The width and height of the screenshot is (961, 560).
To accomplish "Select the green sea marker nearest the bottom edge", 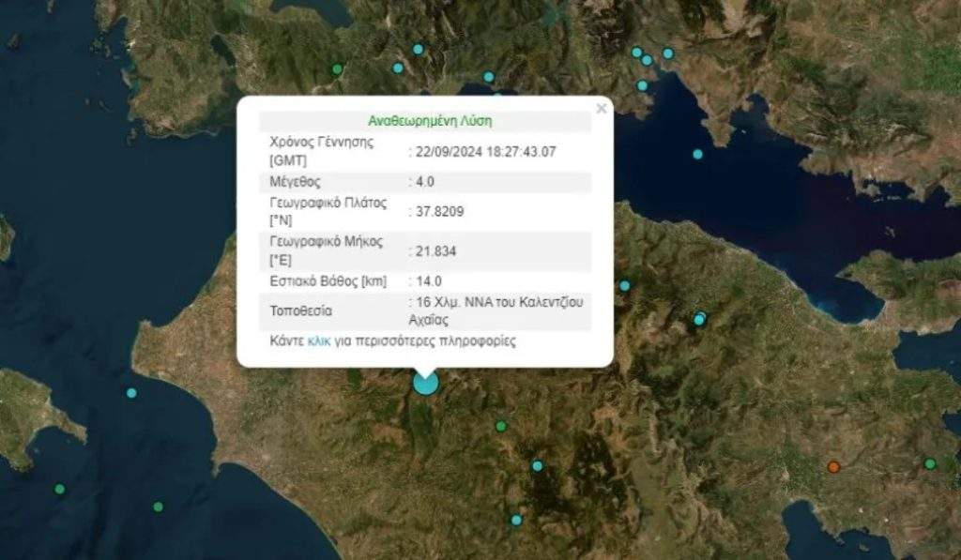I will tap(158, 507).
